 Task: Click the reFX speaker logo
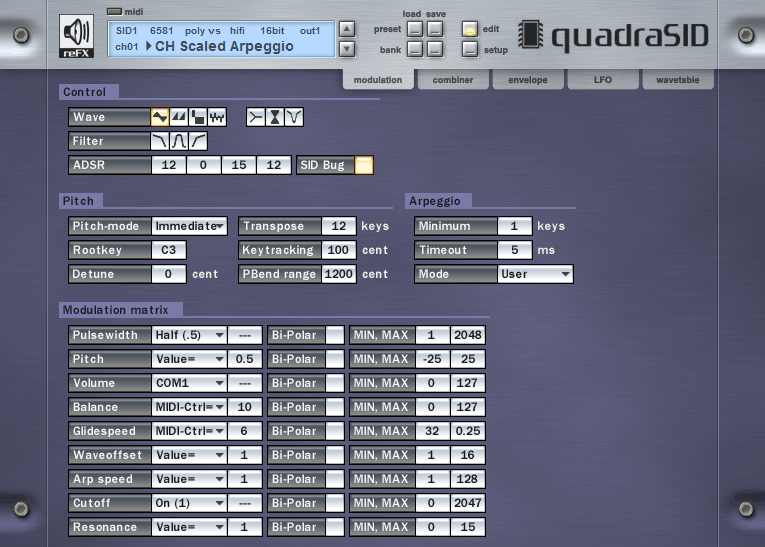(x=77, y=36)
